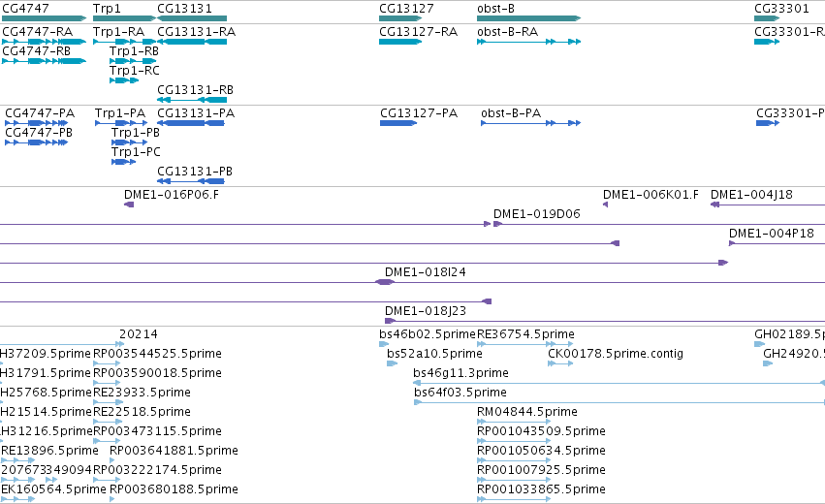The width and height of the screenshot is (825, 504).
Task: Select the RE36754.5prime EST feature
Action: (525, 344)
